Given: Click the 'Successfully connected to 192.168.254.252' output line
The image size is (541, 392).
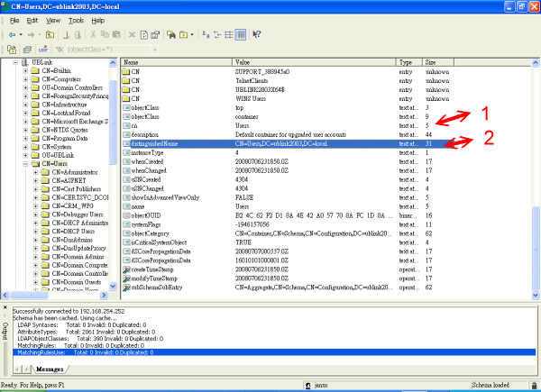Looking at the screenshot, I should (x=69, y=311).
